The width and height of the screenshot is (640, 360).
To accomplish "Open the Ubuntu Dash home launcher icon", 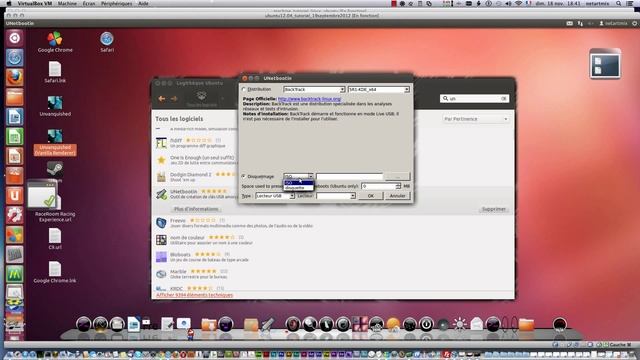I will (x=14, y=38).
